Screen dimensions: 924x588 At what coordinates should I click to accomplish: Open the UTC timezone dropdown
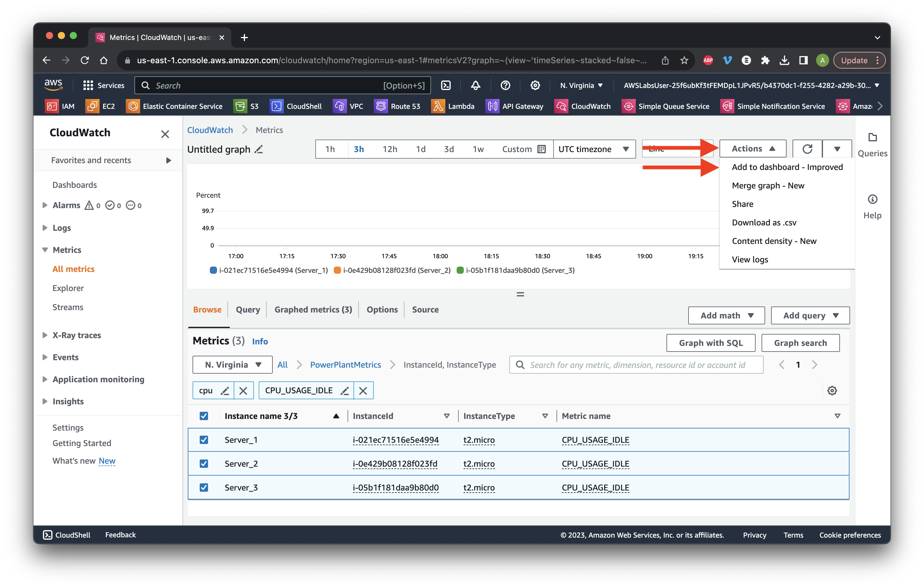pos(594,149)
